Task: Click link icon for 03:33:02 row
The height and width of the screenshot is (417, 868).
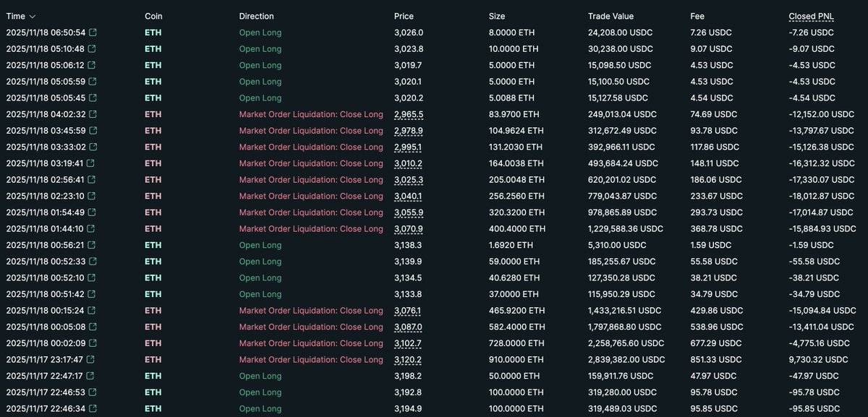Action: tap(92, 147)
